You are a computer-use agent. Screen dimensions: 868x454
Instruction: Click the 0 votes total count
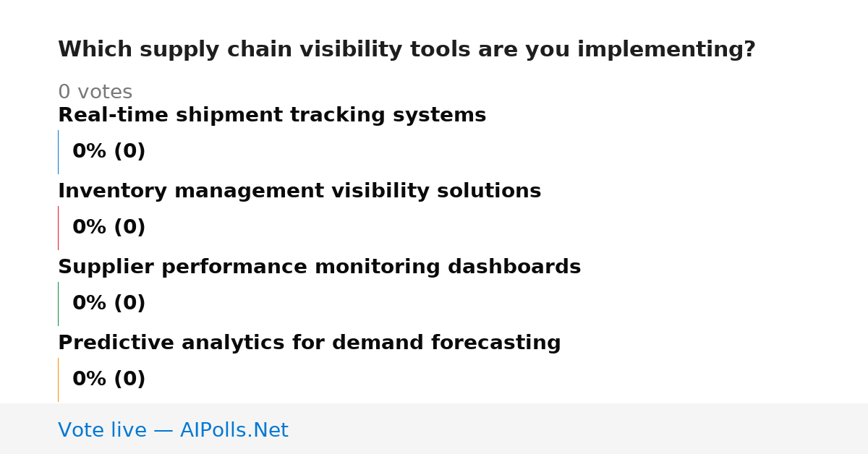coord(95,93)
